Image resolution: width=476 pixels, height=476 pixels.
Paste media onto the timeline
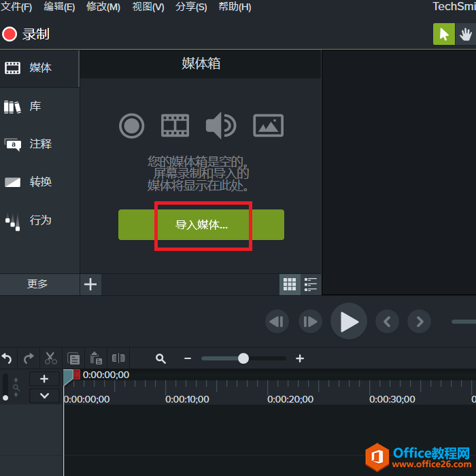pos(96,358)
